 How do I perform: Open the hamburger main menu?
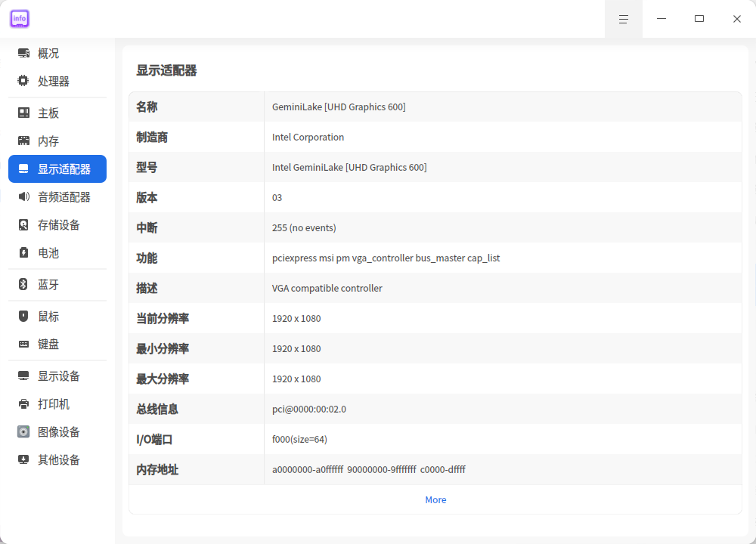point(624,19)
